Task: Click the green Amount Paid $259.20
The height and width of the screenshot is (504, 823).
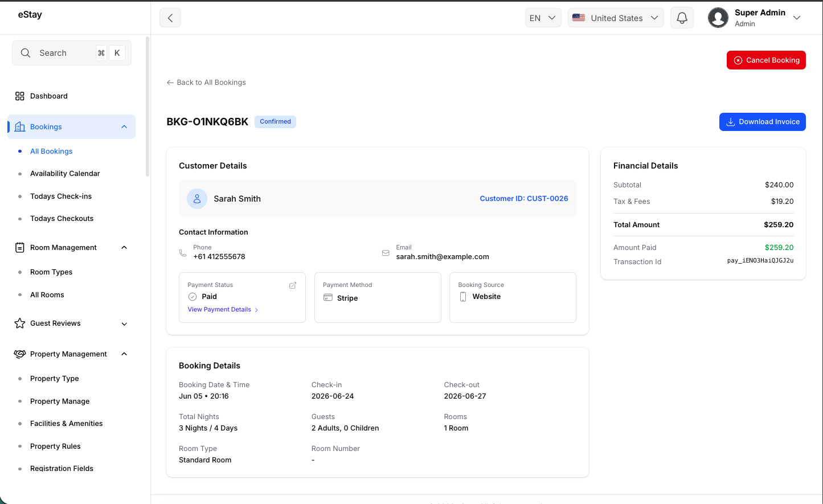Action: click(x=779, y=248)
